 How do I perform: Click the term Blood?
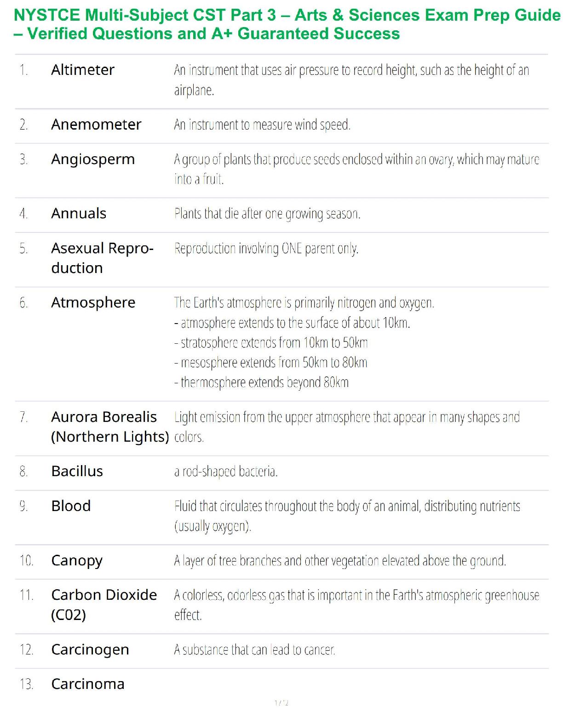71,506
